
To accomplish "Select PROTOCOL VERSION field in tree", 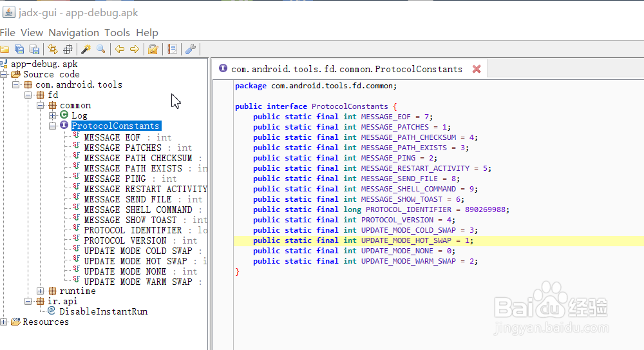I will tap(140, 240).
